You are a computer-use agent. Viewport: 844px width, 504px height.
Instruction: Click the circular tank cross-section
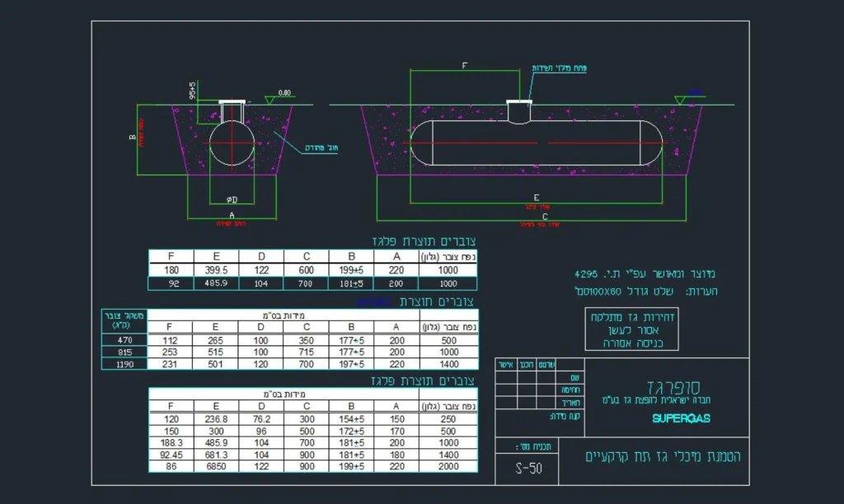[232, 142]
